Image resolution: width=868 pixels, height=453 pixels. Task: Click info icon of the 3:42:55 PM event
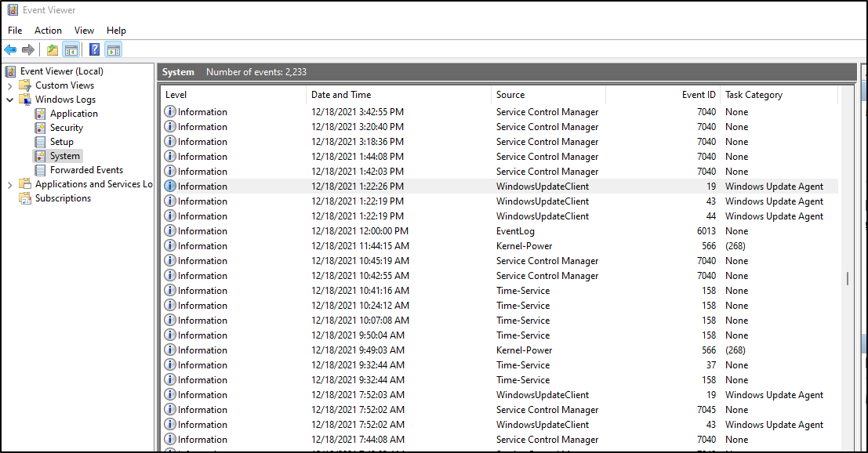170,112
